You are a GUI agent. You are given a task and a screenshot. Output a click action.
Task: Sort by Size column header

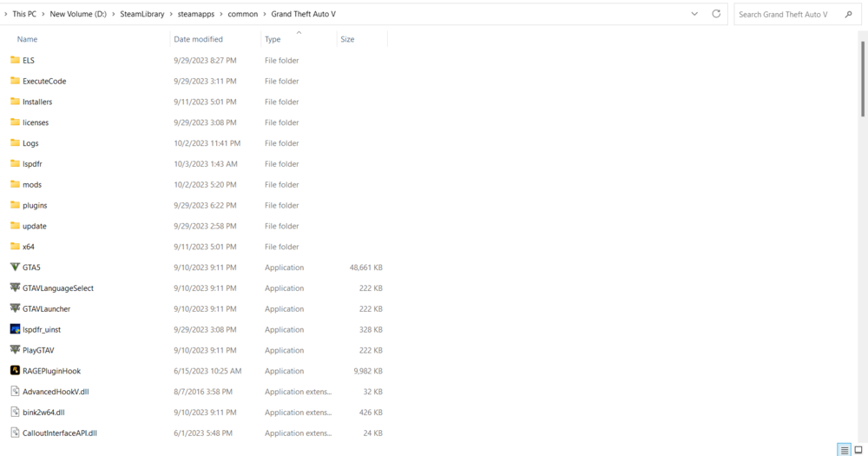point(347,39)
